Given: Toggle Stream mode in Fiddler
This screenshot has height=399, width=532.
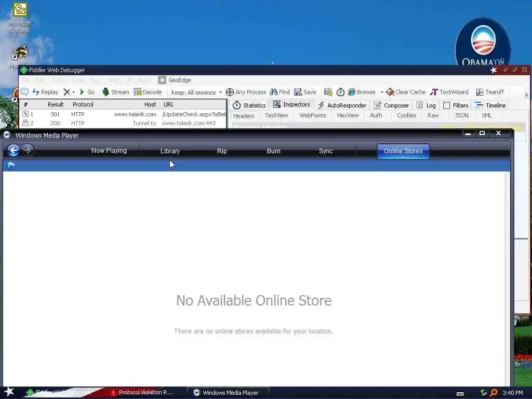Looking at the screenshot, I should click(x=116, y=92).
